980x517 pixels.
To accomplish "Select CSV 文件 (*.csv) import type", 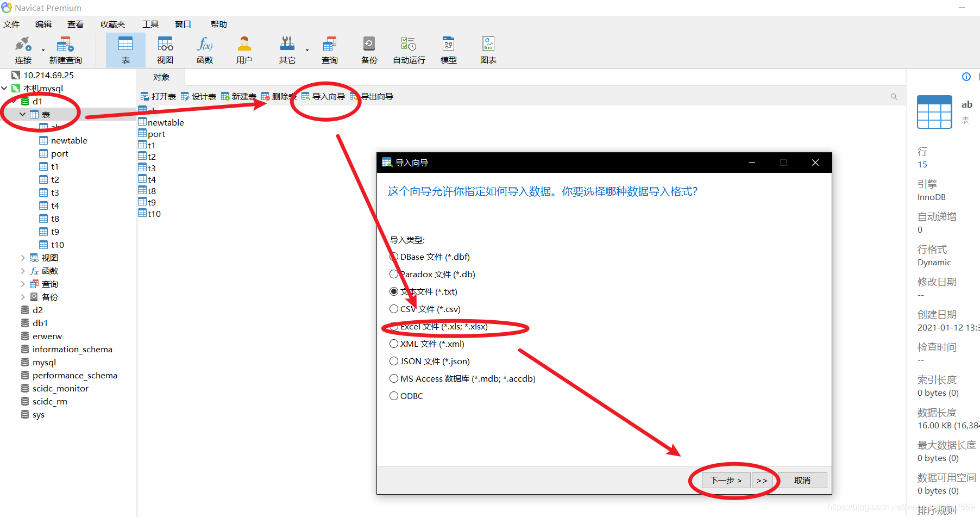I will [425, 309].
